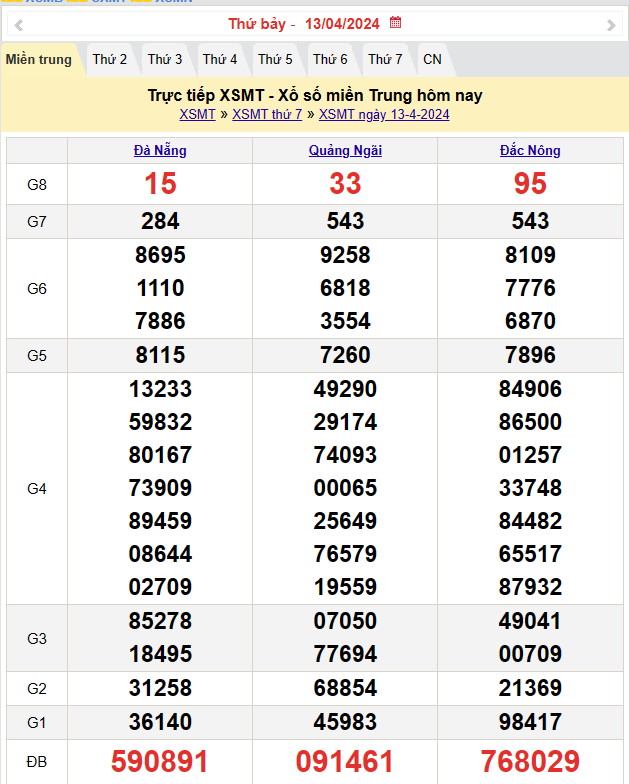Image resolution: width=629 pixels, height=784 pixels.
Task: Click G2 number 31258
Action: [160, 688]
